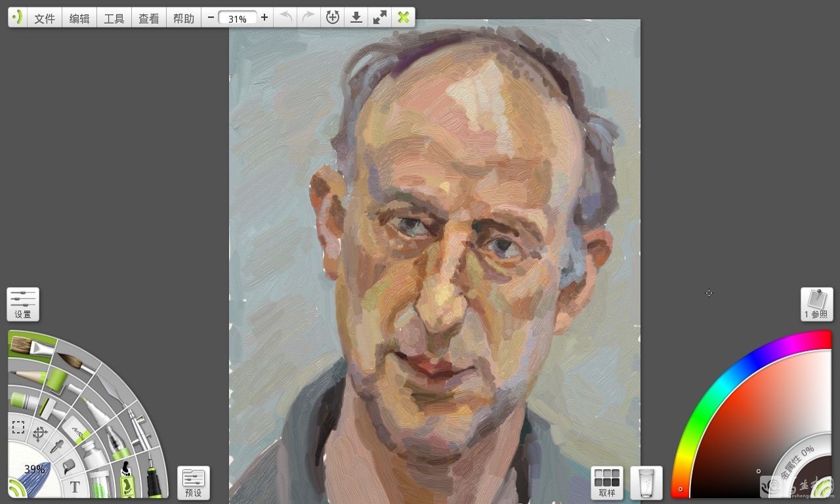The image size is (840, 504).
Task: Select the Palette Knife tool
Action: tap(110, 388)
